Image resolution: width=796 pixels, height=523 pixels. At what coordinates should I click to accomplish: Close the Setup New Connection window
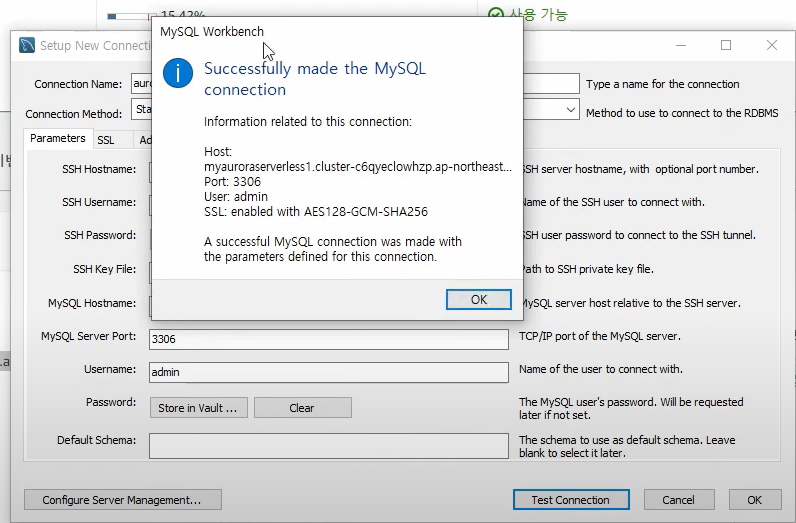(772, 45)
